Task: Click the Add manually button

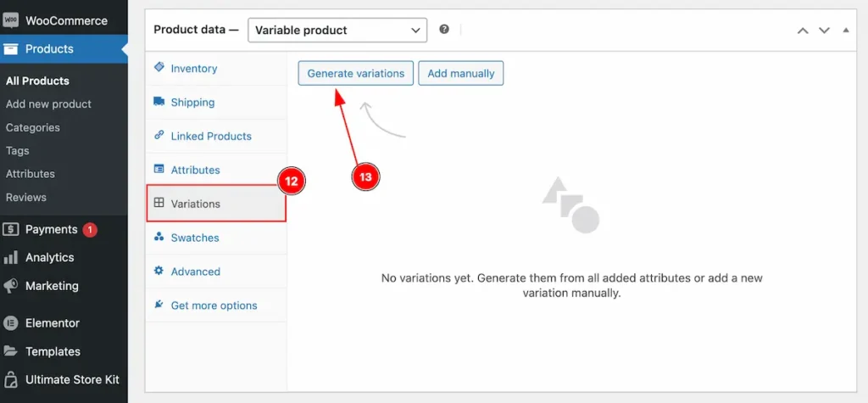Action: pyautogui.click(x=460, y=73)
